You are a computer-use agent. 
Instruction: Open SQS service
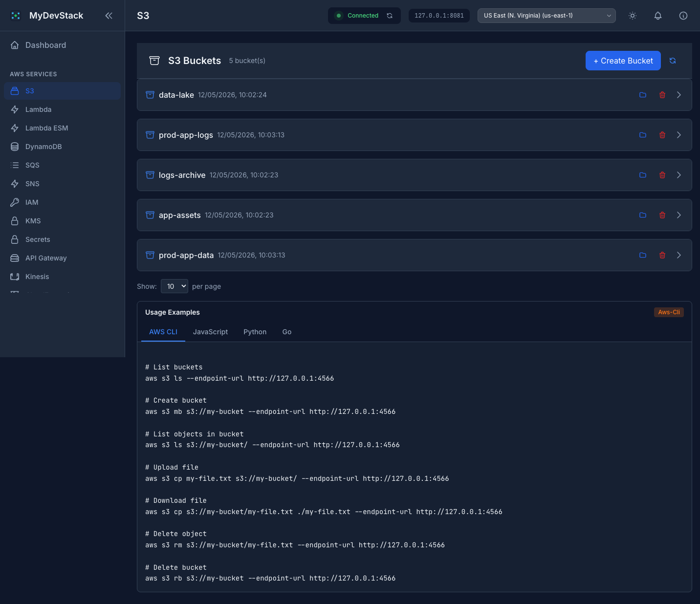tap(62, 165)
